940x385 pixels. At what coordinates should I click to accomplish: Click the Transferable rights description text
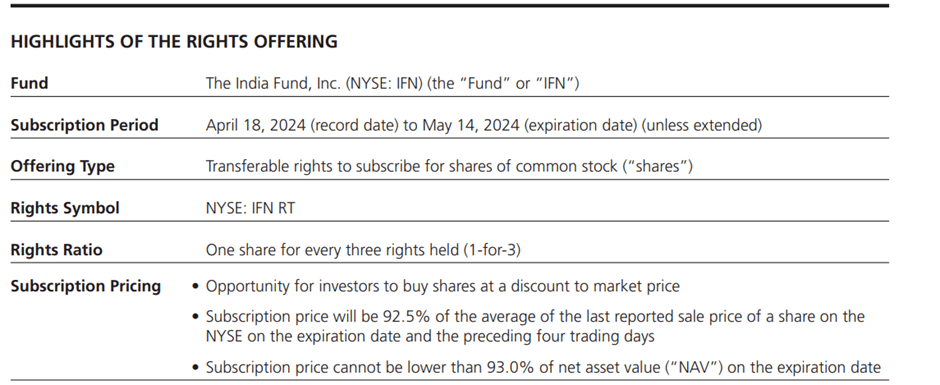coord(449,166)
